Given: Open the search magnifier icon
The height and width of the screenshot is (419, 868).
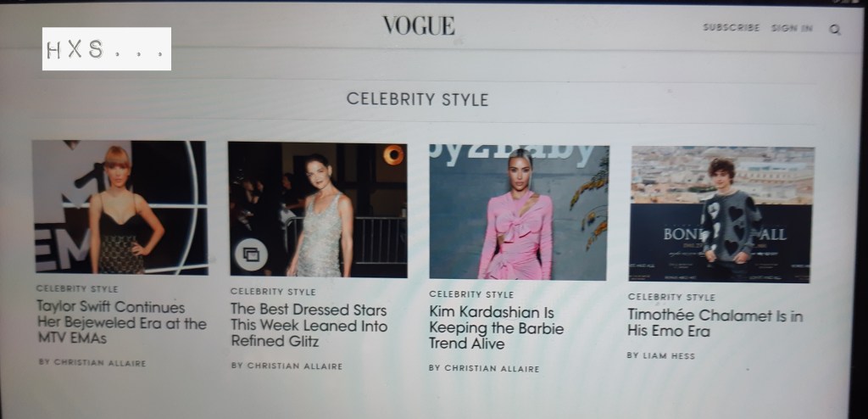Looking at the screenshot, I should tap(835, 30).
